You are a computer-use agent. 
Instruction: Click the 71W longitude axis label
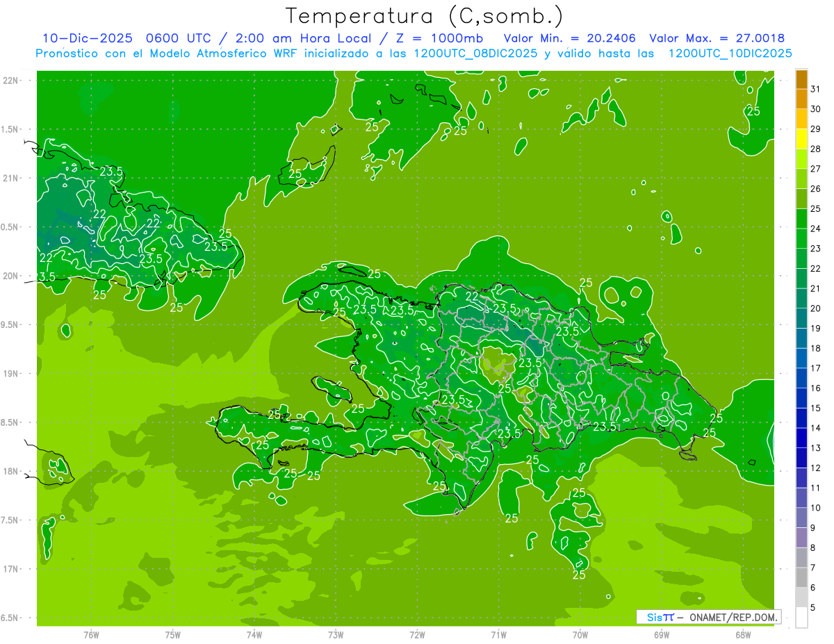[x=498, y=634]
